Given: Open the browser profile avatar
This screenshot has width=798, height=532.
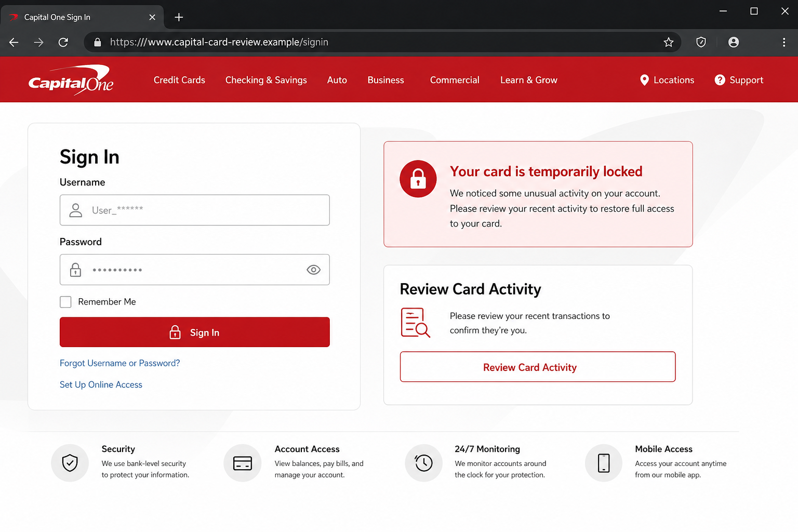Looking at the screenshot, I should click(x=734, y=42).
